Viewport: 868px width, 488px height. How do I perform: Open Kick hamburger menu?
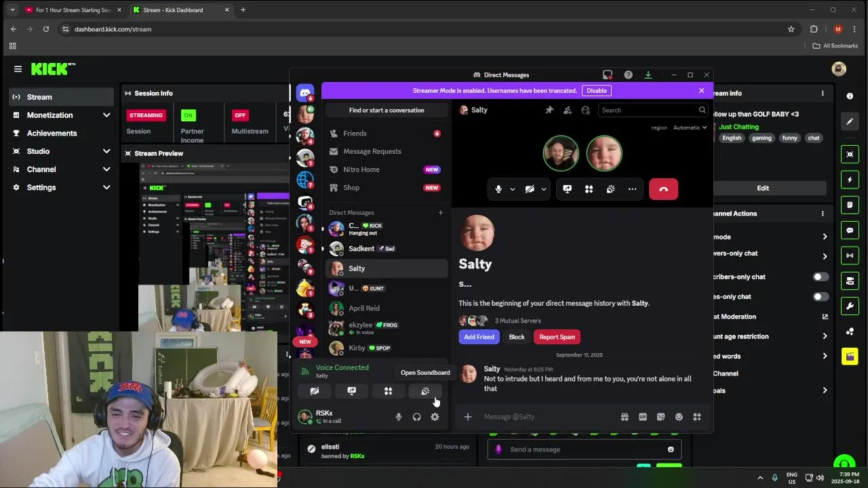18,68
